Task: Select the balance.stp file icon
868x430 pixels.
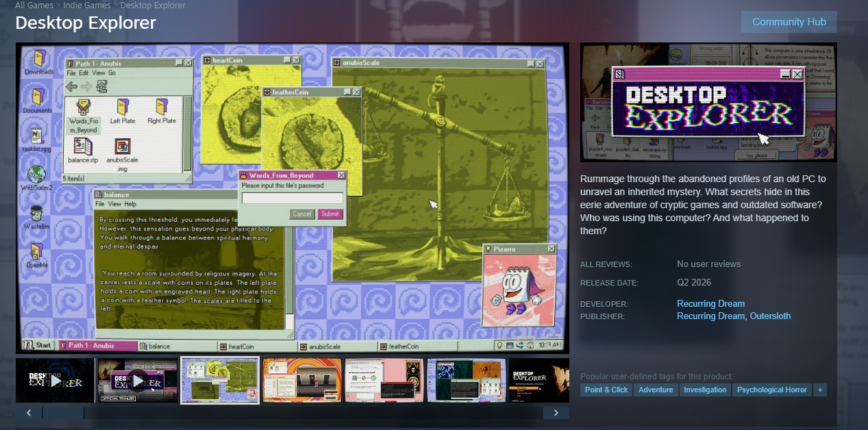Action: tap(84, 150)
